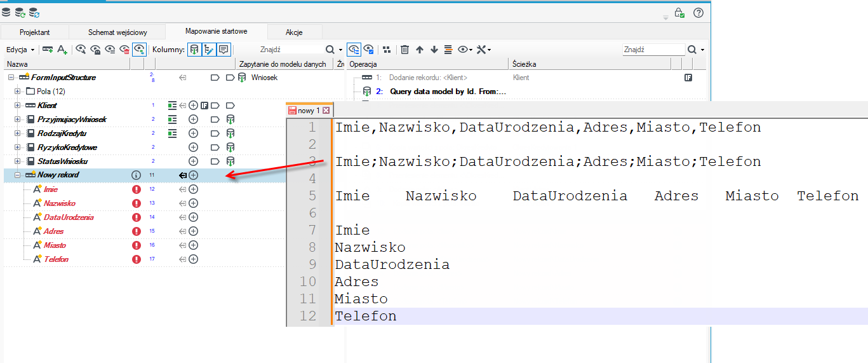Open the Edycja dropdown menu
Viewport: 868px width, 363px height.
pos(20,49)
